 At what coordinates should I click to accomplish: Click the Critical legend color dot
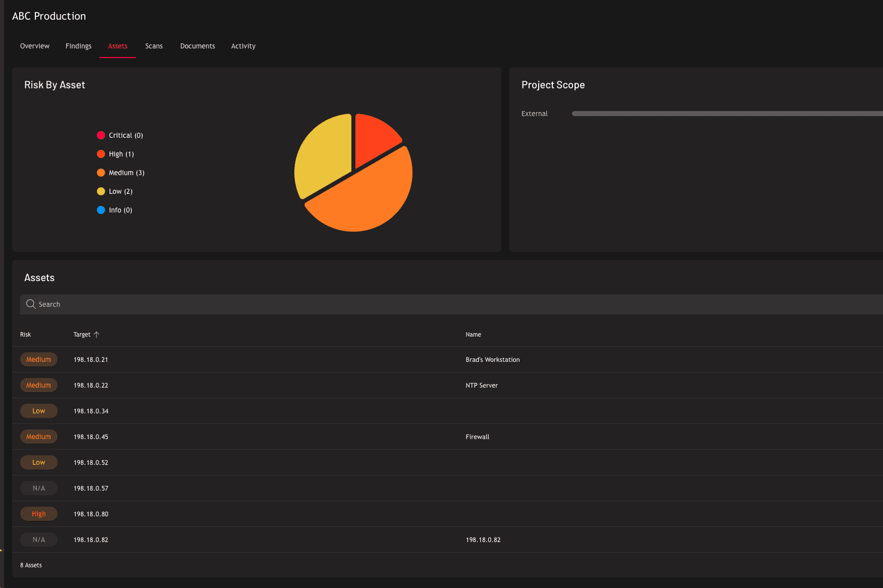coord(101,135)
